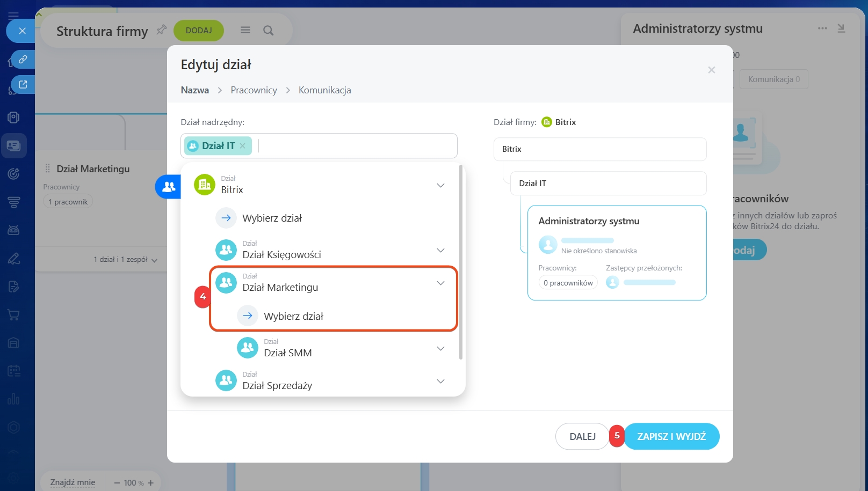Viewport: 868px width, 491px height.
Task: Click inside the Dział nadrzędny input field
Action: click(x=355, y=146)
